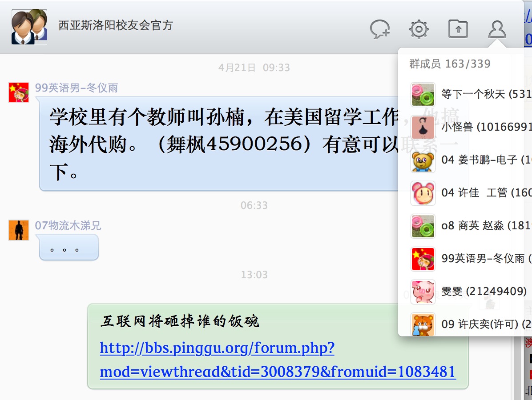Toggle the group members person icon
The image size is (532, 400).
[497, 29]
